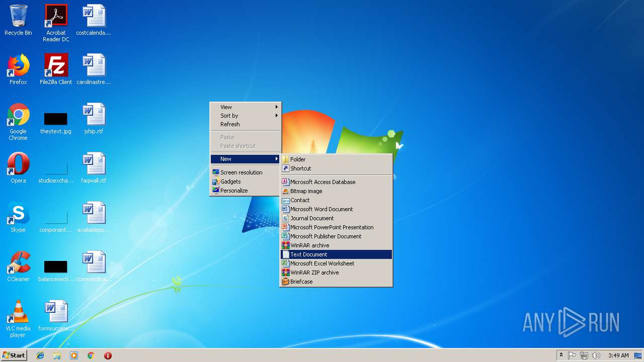Create new WinRAR ZIP archive

(x=336, y=273)
